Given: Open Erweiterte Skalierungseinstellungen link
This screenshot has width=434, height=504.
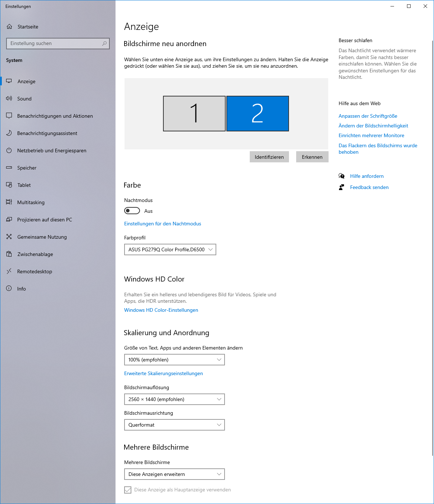Looking at the screenshot, I should click(x=163, y=373).
